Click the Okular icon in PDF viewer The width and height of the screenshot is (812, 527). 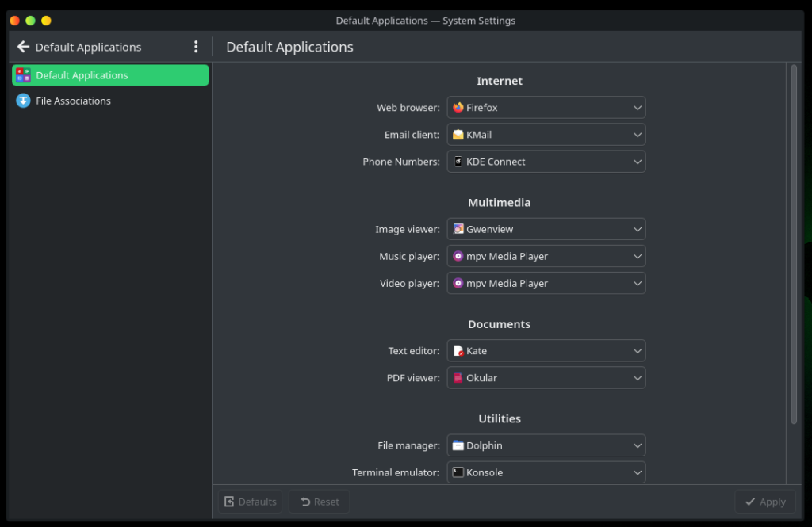(x=458, y=378)
